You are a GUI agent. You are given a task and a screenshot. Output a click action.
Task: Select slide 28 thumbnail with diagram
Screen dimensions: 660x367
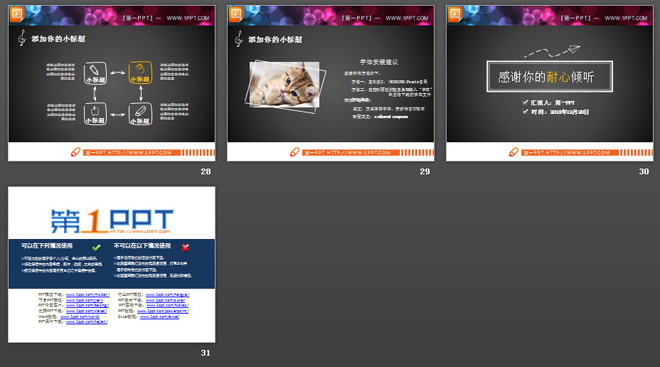112,83
